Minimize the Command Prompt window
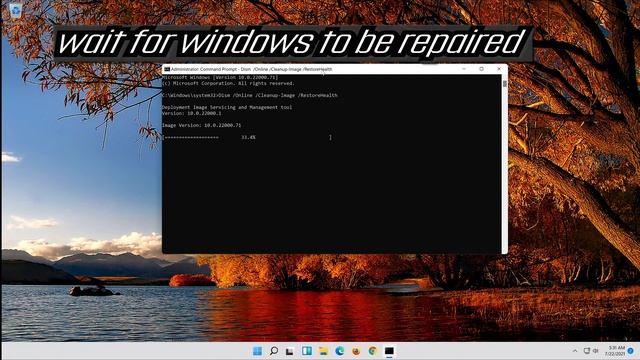The height and width of the screenshot is (360, 640). [464, 69]
